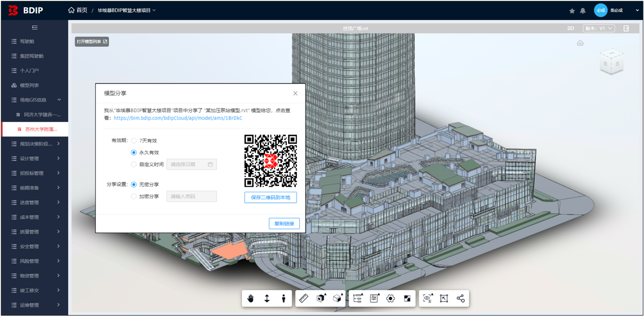
Task: Open 同济大学建养 sidebar sub-item
Action: click(35, 115)
